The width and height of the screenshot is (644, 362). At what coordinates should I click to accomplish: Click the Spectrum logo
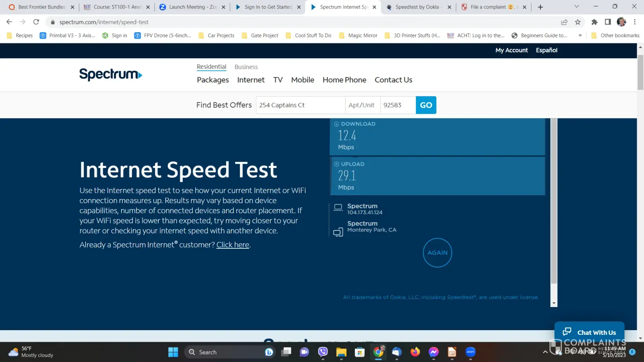(110, 75)
